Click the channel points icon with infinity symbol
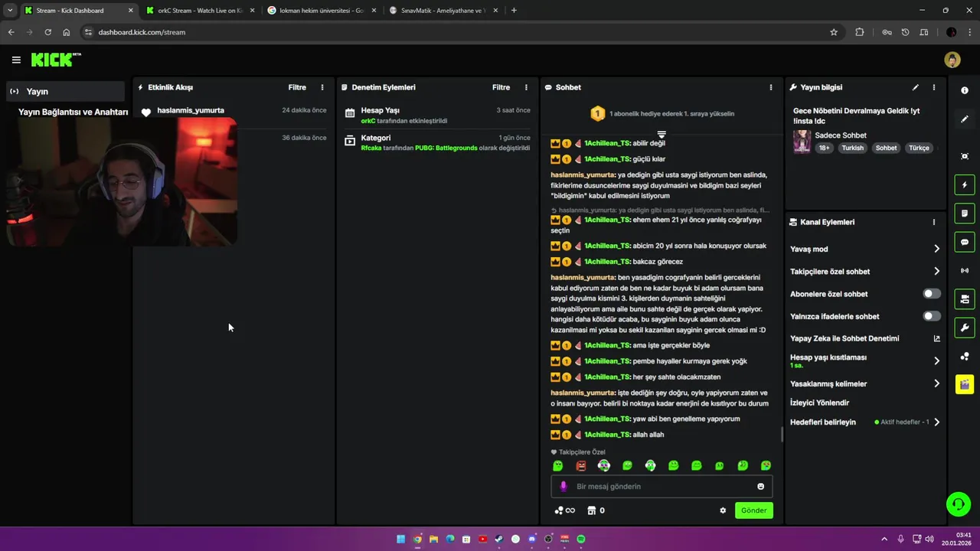Image resolution: width=980 pixels, height=551 pixels. click(x=565, y=510)
